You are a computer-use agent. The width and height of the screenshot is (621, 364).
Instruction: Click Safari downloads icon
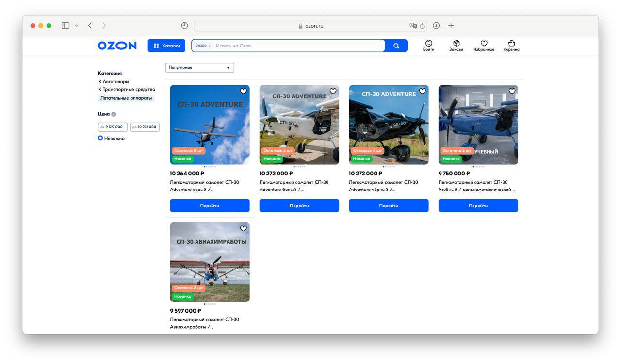tap(436, 26)
